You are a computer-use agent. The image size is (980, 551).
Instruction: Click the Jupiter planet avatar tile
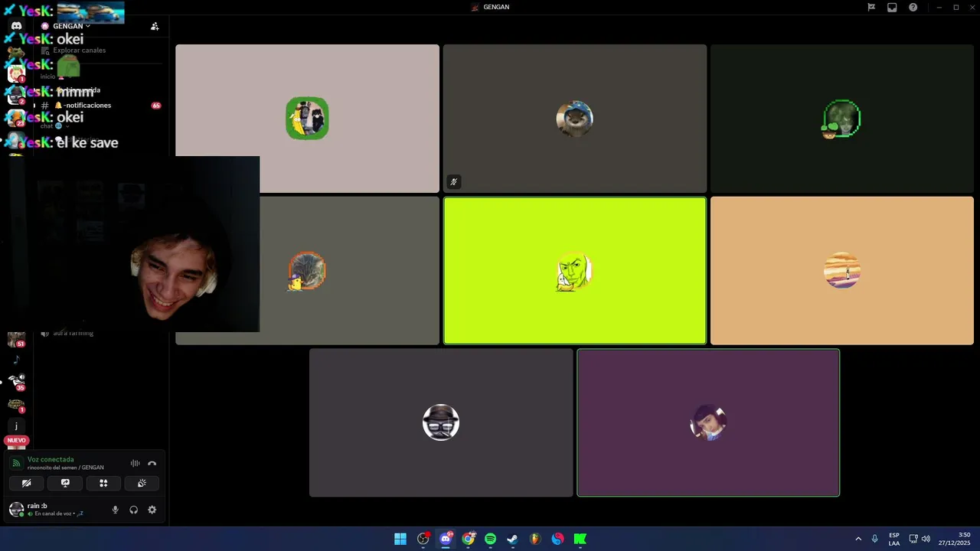[x=842, y=271]
